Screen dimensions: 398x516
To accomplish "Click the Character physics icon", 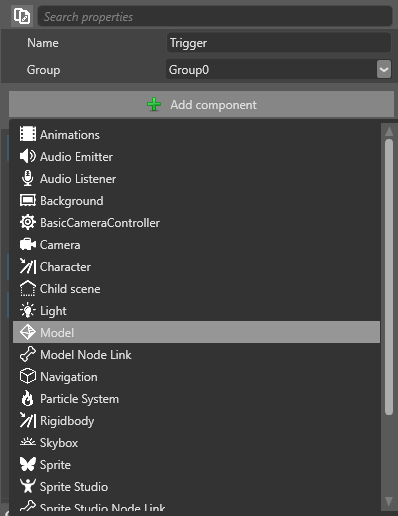I will pos(28,267).
